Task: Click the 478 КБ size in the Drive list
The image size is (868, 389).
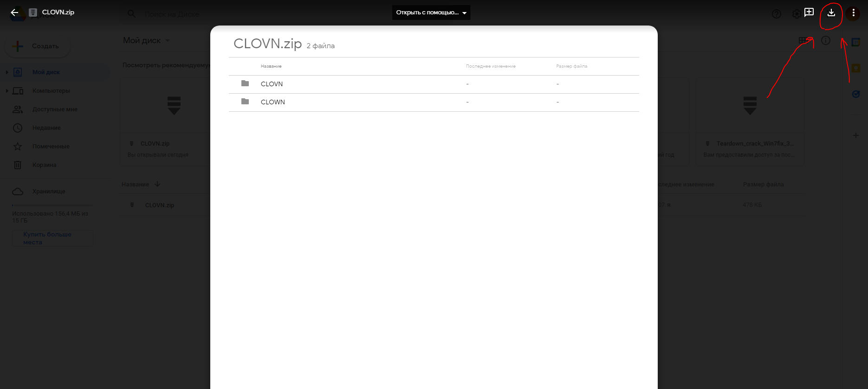Action: click(x=752, y=205)
